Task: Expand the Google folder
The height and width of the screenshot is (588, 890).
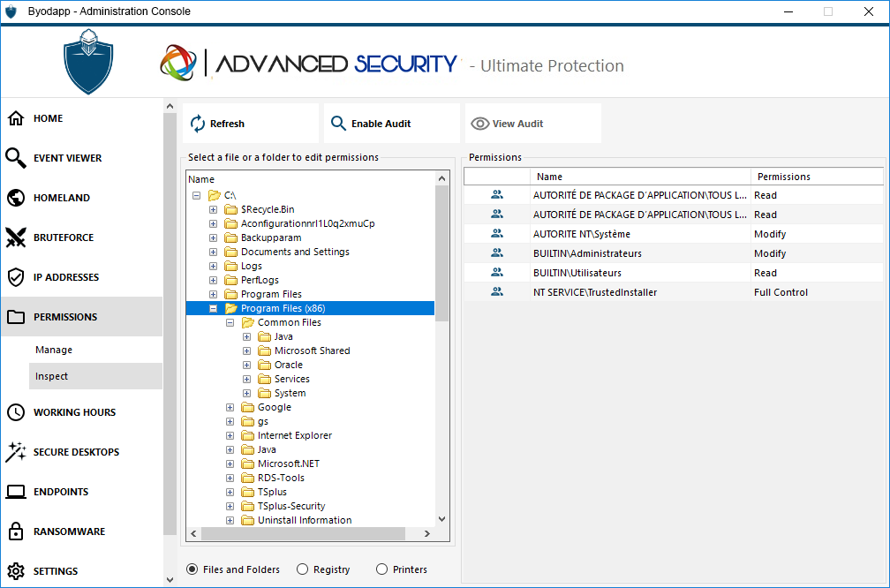Action: coord(230,407)
